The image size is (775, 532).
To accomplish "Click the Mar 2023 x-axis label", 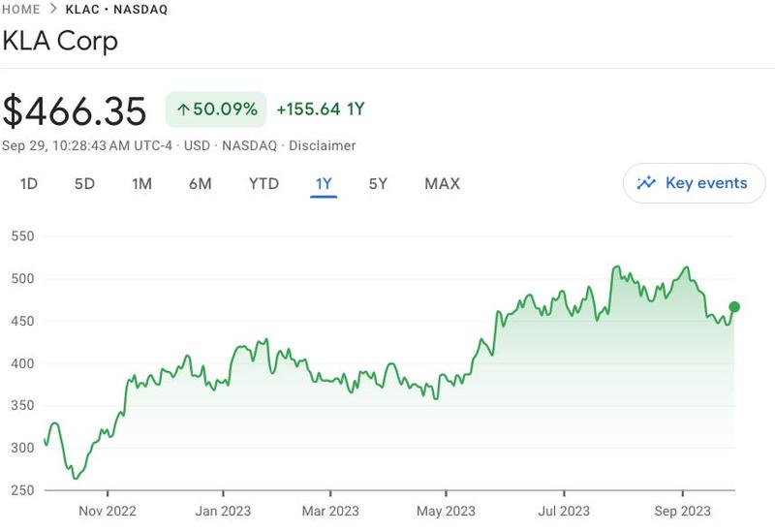I will coord(330,511).
